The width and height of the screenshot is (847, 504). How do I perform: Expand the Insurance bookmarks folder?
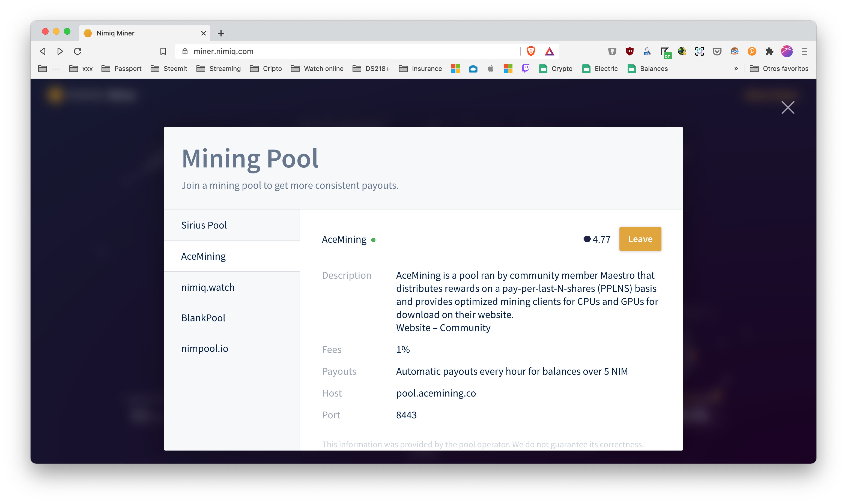pos(420,69)
